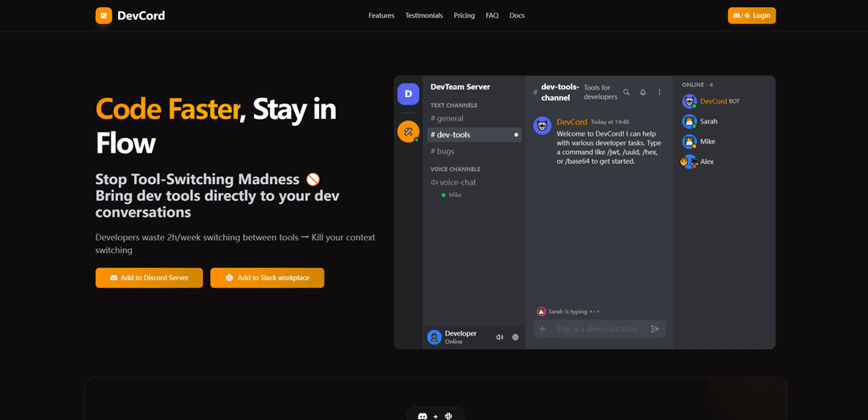Click the DevTeam Server header
868x420 pixels.
click(460, 87)
